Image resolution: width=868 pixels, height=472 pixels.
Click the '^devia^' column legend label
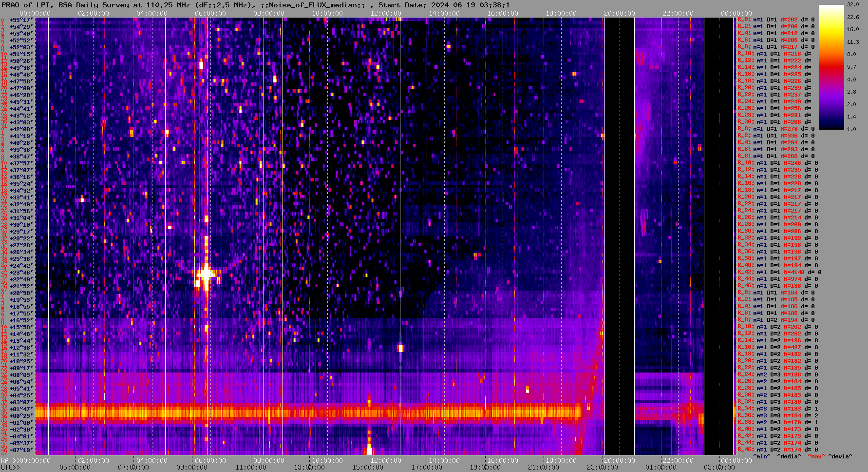tap(840, 457)
